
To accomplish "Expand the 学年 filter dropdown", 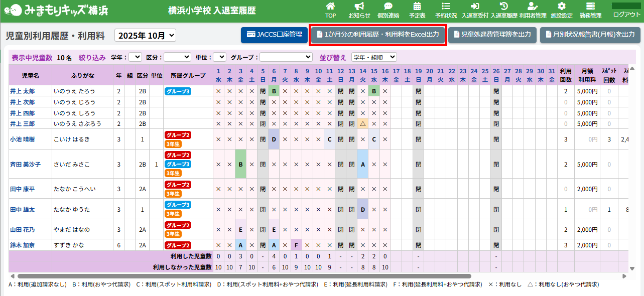I will pos(136,57).
